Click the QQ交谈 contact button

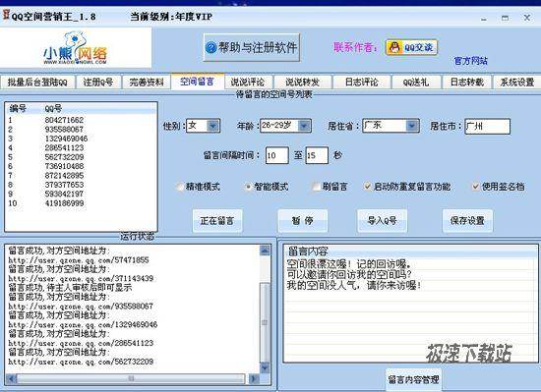411,47
